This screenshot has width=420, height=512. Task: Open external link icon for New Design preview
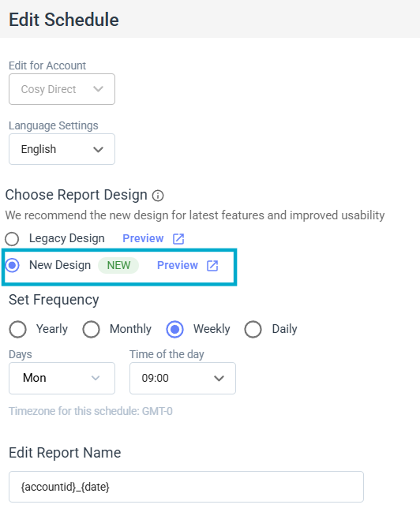click(x=212, y=266)
